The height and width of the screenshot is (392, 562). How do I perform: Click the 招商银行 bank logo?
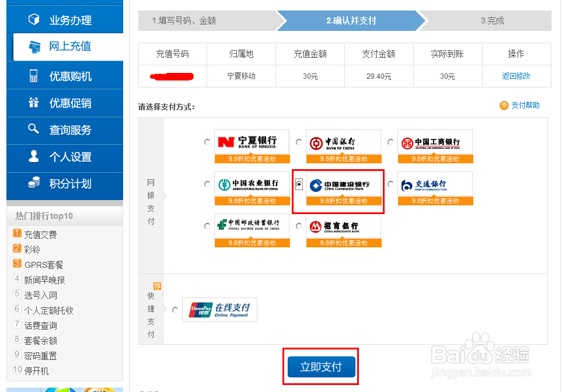click(343, 226)
